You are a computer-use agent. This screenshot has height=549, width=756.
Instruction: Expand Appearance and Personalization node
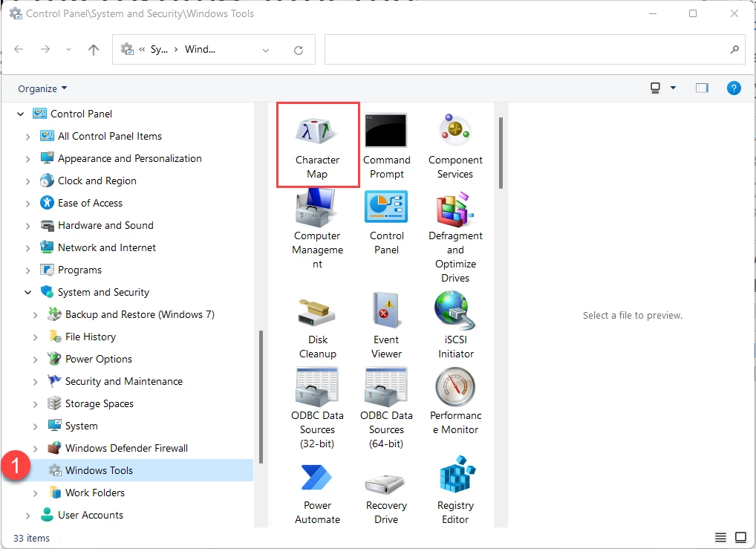(x=28, y=159)
